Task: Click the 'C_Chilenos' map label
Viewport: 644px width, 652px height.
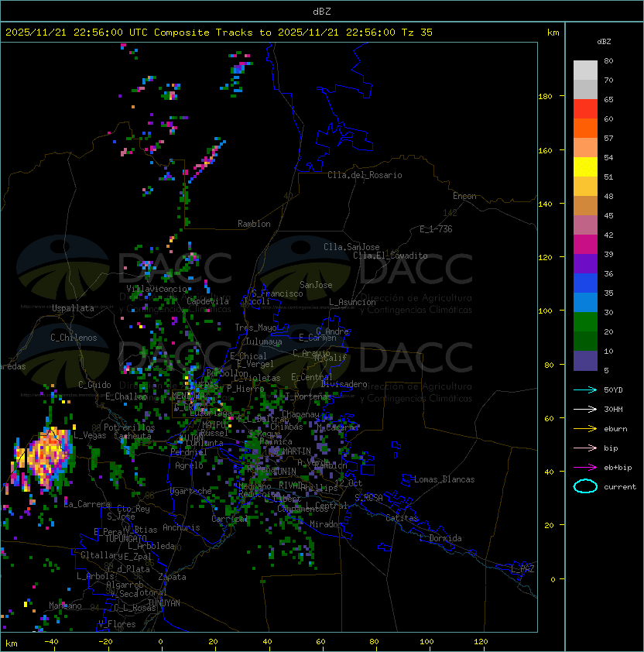Action: [74, 338]
